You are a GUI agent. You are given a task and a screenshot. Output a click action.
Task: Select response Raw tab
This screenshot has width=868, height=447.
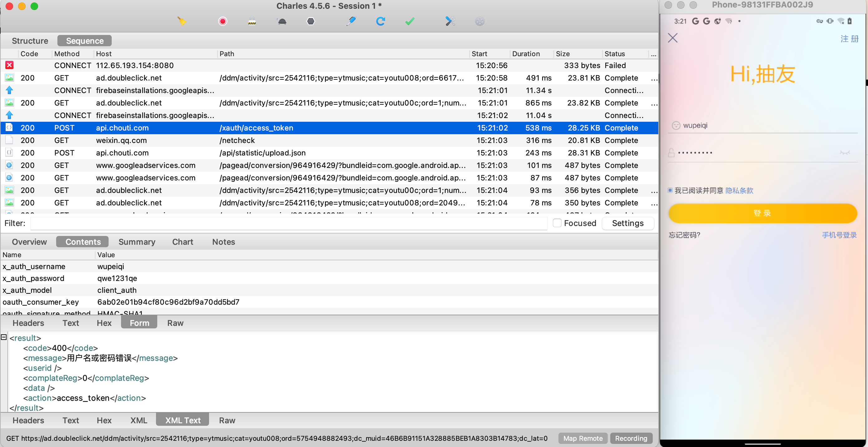point(227,420)
